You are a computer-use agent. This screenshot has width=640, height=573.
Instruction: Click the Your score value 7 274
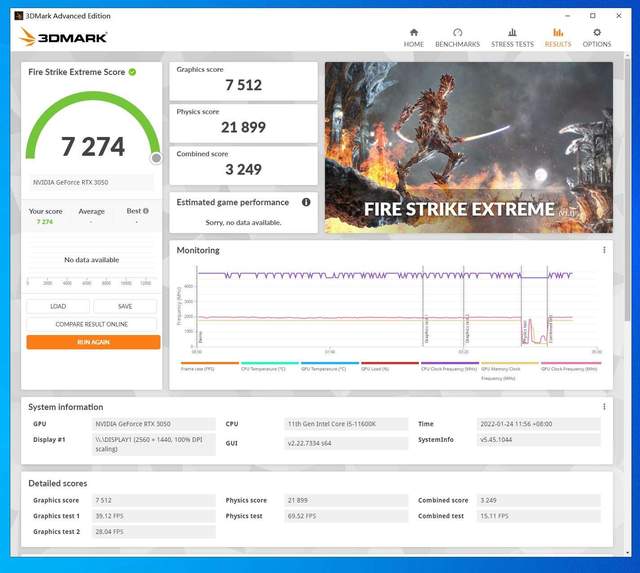(45, 222)
